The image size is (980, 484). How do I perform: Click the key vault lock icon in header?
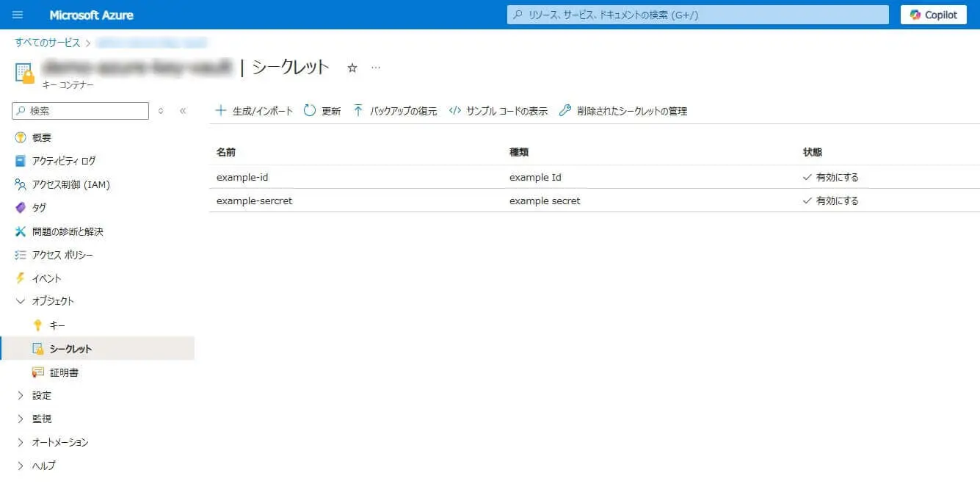pos(25,72)
